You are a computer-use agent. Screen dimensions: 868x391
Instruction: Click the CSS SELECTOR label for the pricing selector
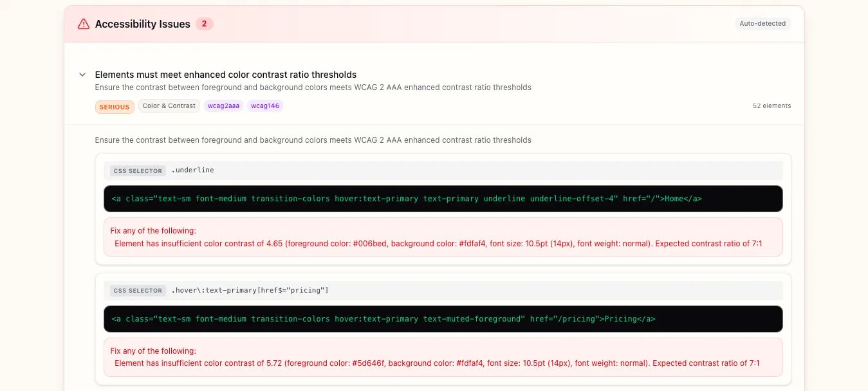click(138, 291)
